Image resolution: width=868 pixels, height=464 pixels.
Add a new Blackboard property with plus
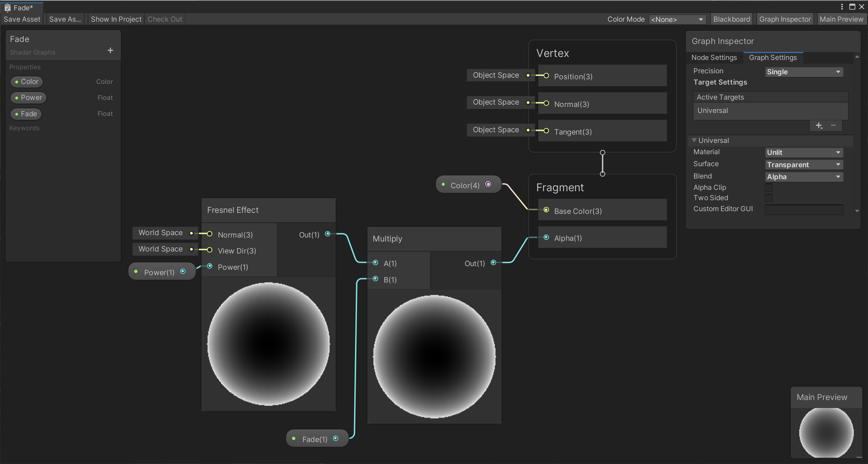pyautogui.click(x=110, y=51)
